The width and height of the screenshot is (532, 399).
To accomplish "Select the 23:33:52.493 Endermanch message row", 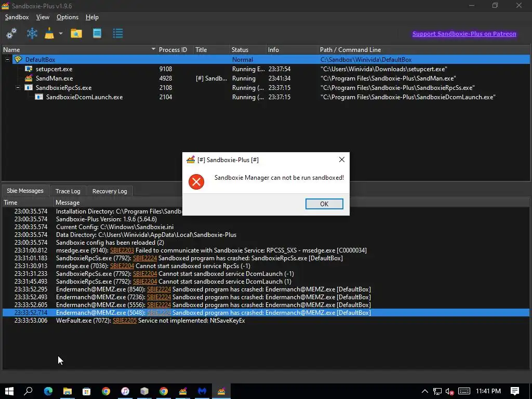I will [x=266, y=297].
